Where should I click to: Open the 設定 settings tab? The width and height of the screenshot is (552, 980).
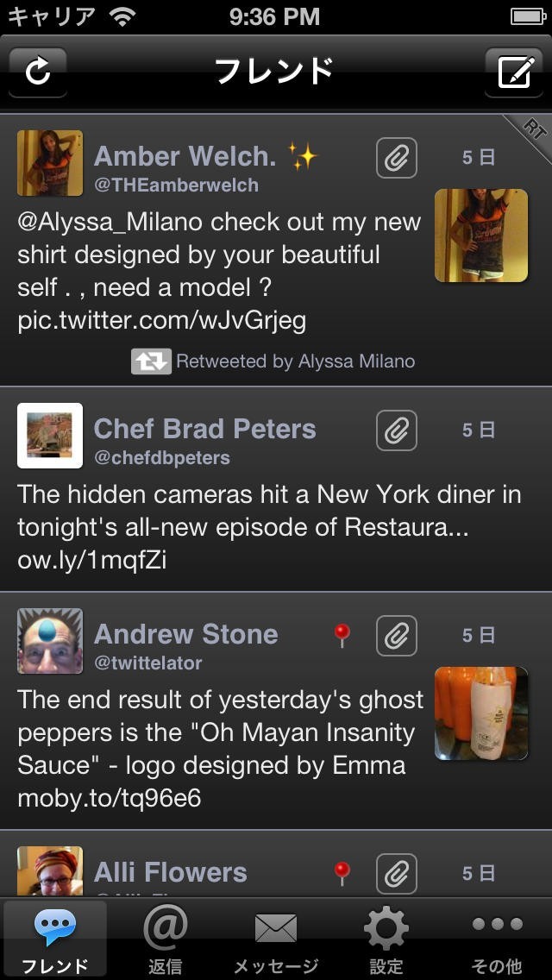(x=386, y=940)
